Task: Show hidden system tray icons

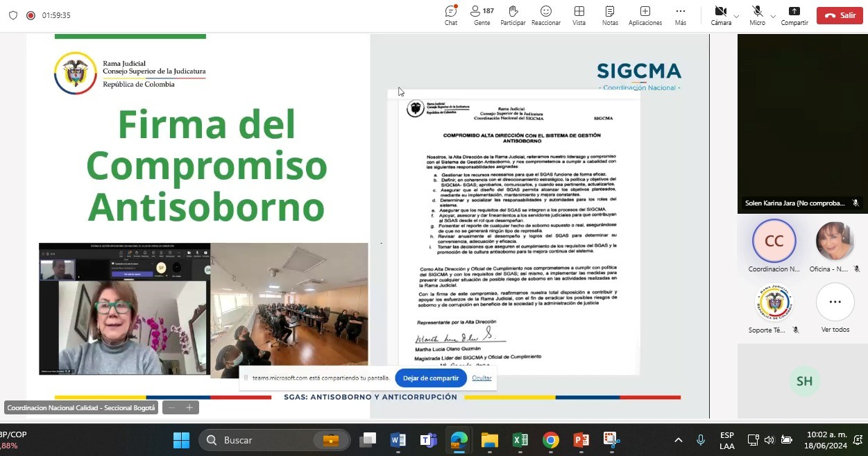Action: coord(679,440)
